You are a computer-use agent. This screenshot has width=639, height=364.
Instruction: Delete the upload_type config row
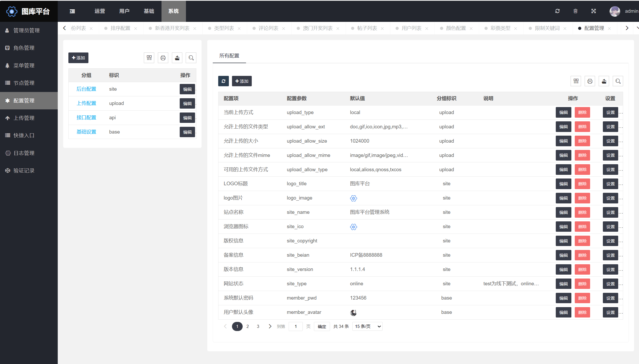(582, 112)
